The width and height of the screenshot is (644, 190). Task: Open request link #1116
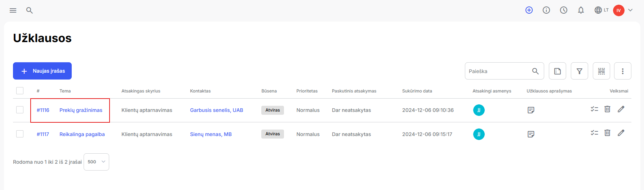(x=43, y=110)
